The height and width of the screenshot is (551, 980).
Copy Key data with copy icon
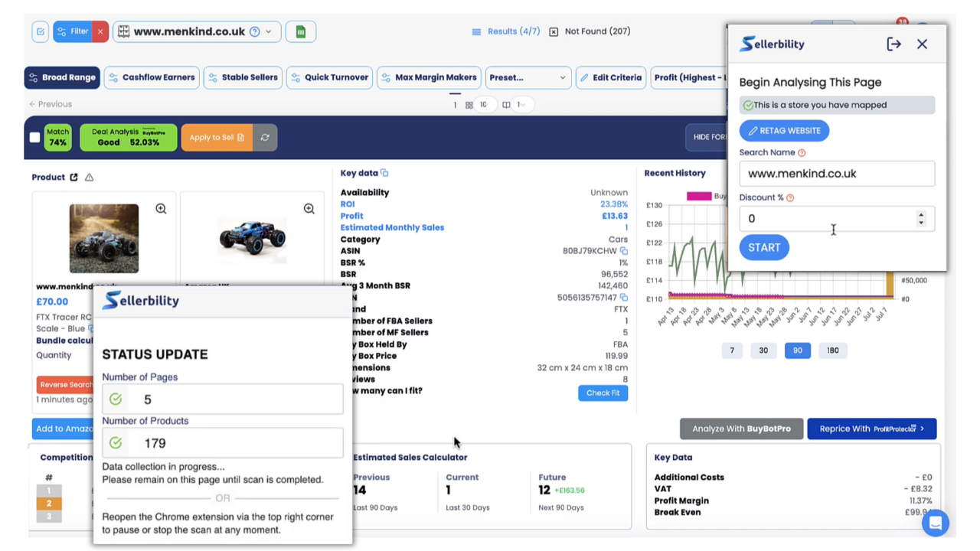click(x=384, y=174)
